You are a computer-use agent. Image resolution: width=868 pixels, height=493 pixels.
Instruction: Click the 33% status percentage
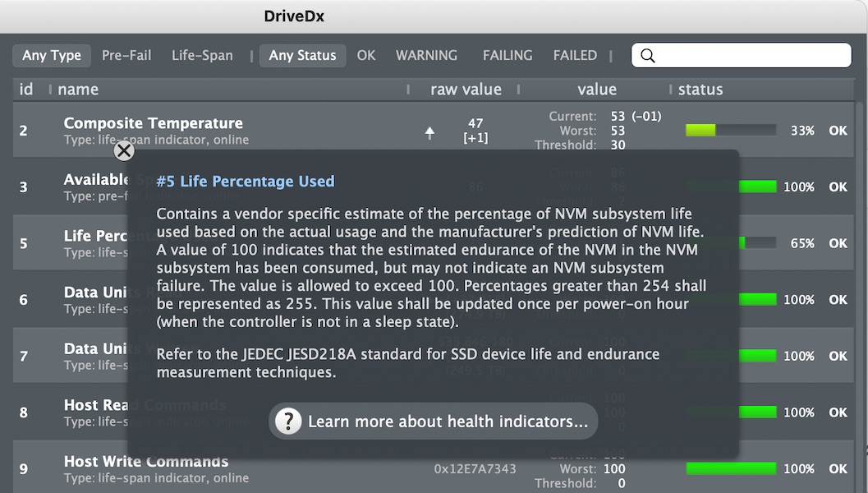click(802, 131)
